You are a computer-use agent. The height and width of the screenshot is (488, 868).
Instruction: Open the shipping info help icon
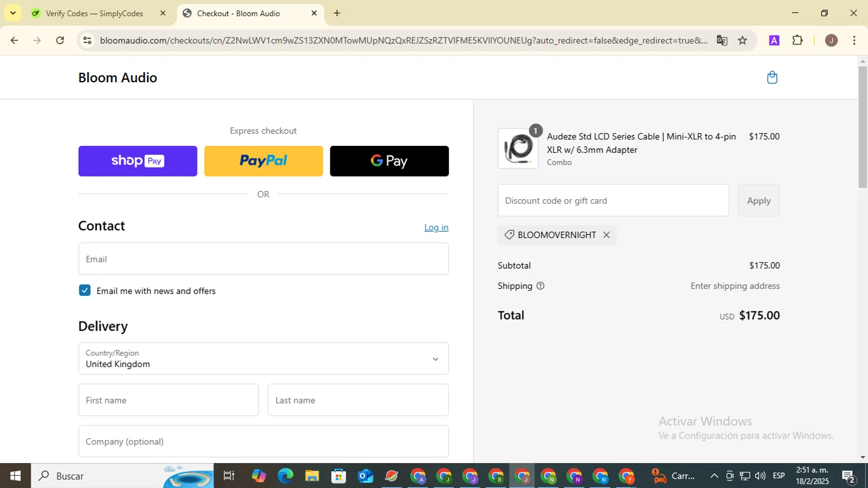pyautogui.click(x=540, y=286)
